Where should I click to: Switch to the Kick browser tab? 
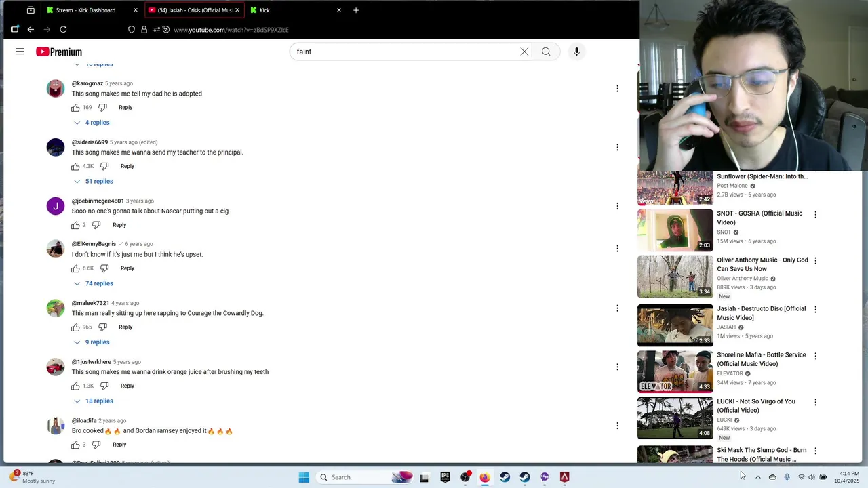[x=296, y=10]
